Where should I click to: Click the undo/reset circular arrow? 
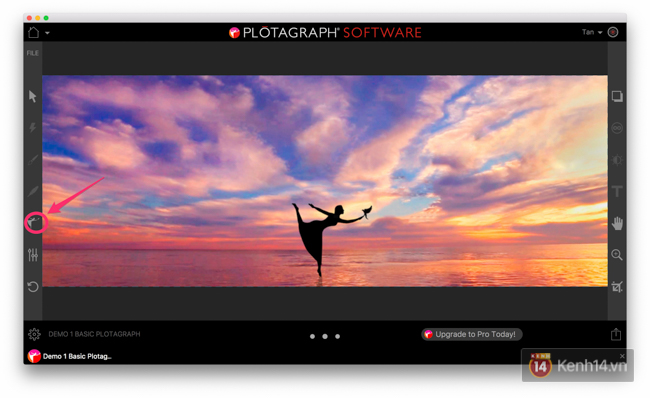(33, 286)
